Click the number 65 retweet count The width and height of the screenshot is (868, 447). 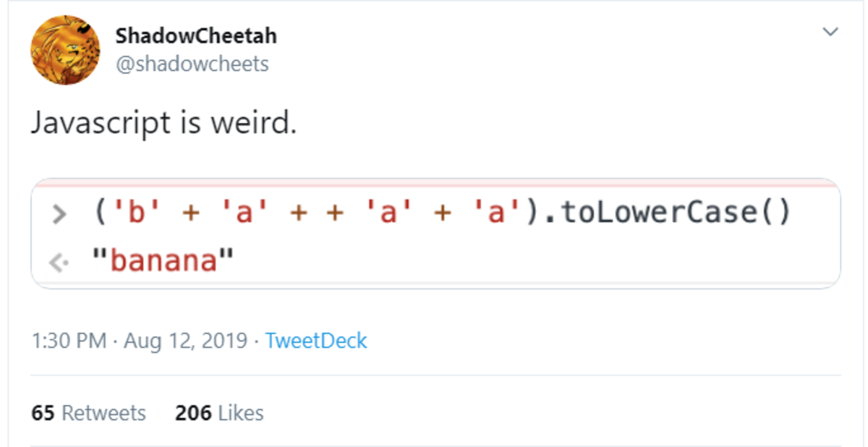pyautogui.click(x=43, y=413)
